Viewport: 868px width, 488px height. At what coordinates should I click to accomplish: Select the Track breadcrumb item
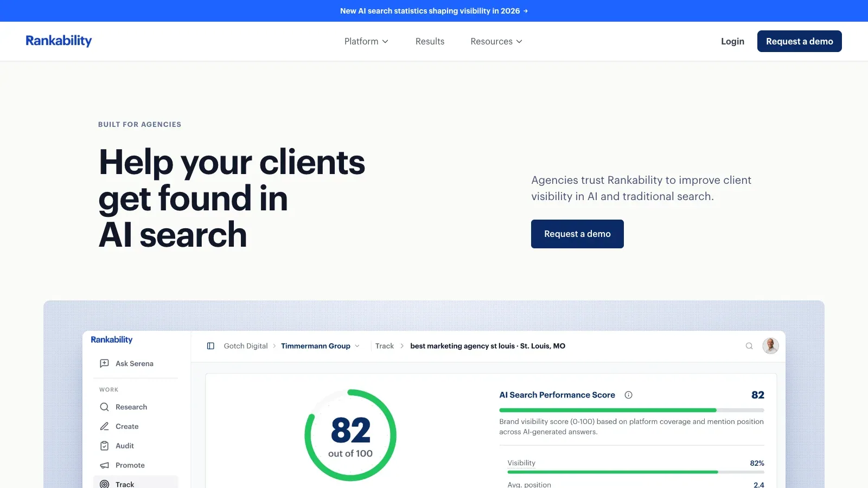(385, 346)
